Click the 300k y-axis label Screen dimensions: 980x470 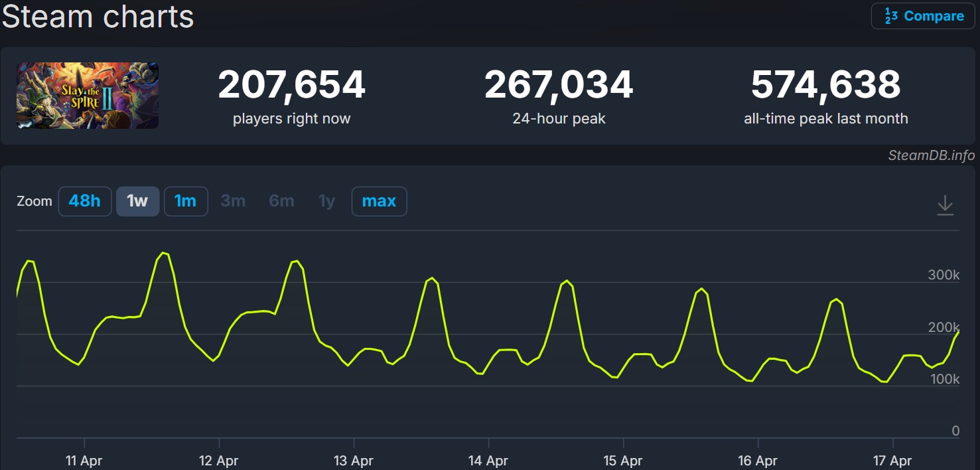point(943,275)
